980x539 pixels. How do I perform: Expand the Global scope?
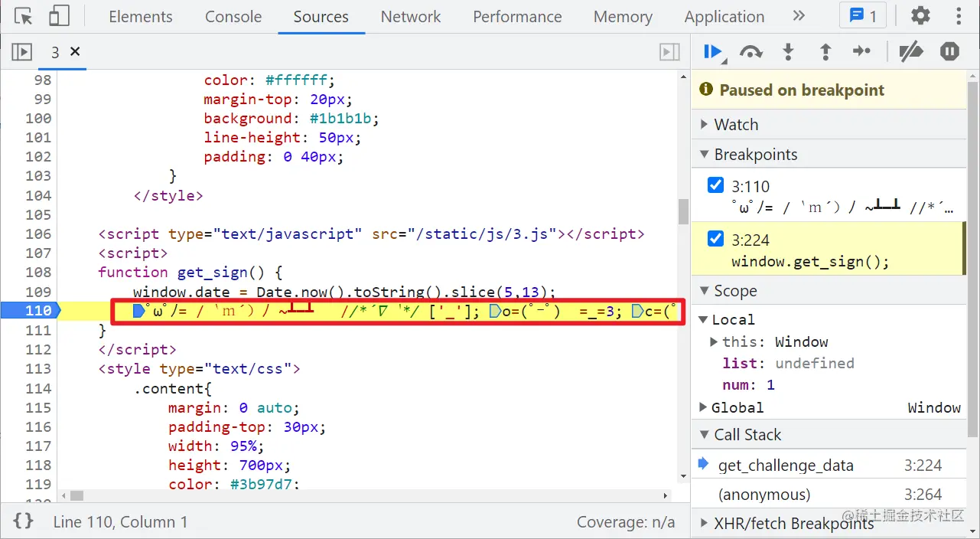click(x=704, y=407)
